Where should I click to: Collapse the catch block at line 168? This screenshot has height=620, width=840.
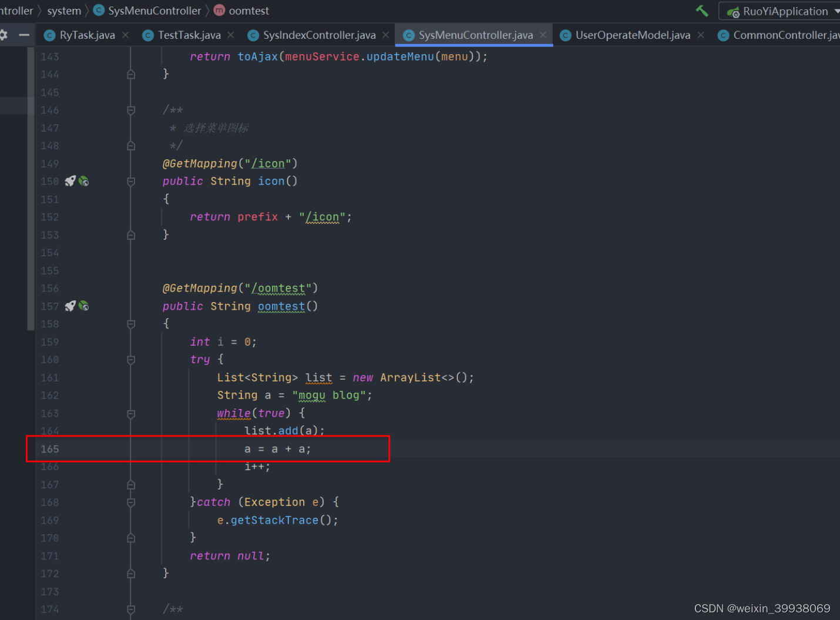tap(131, 502)
